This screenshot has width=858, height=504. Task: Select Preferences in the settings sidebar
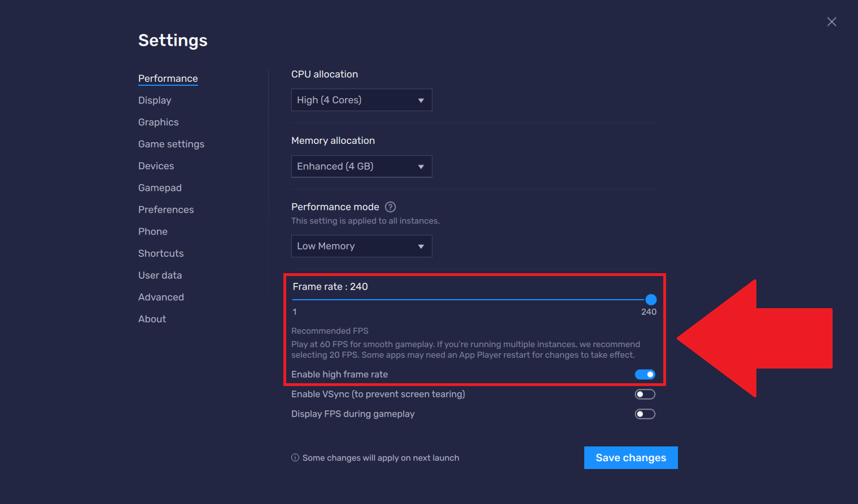[x=166, y=210]
